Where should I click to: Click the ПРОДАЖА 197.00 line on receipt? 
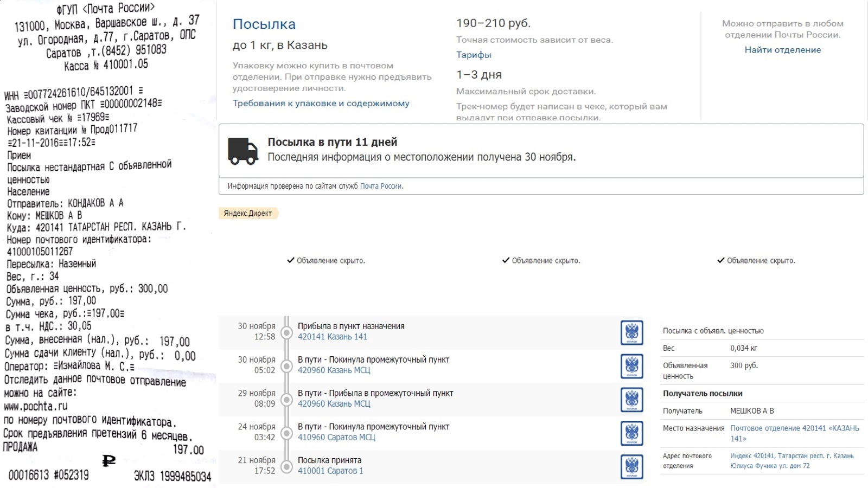tap(103, 448)
